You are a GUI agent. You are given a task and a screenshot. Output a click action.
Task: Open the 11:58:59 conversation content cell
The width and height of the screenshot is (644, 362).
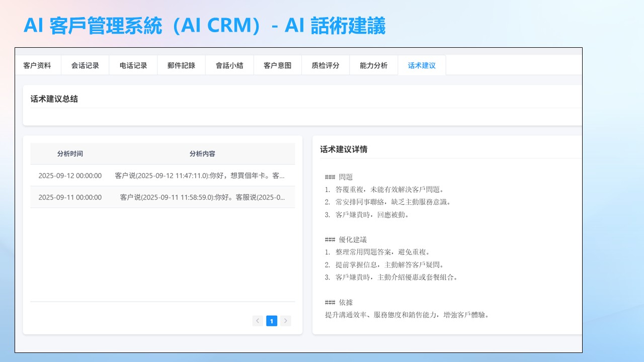coord(202,197)
